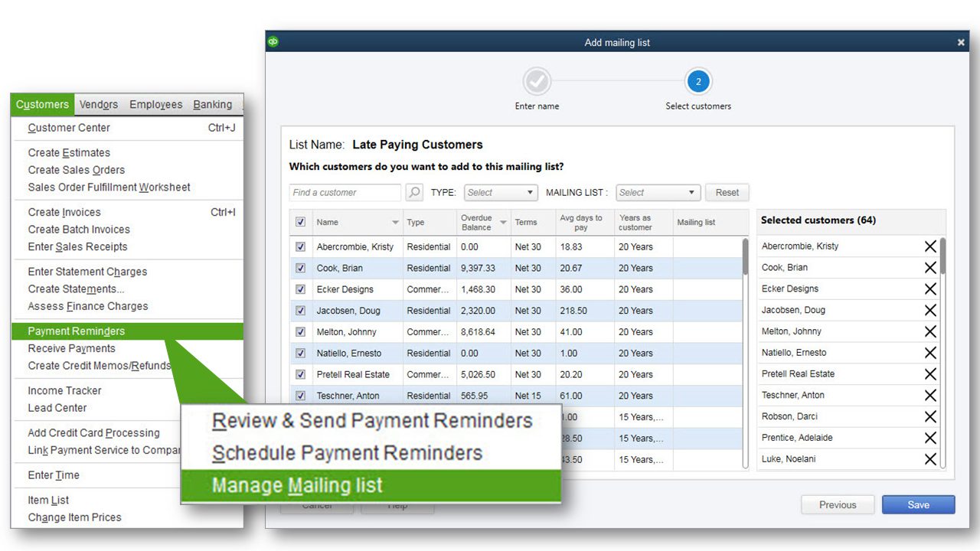This screenshot has width=980, height=551.
Task: Remove Jacobsen, Doug using X icon
Action: point(930,311)
